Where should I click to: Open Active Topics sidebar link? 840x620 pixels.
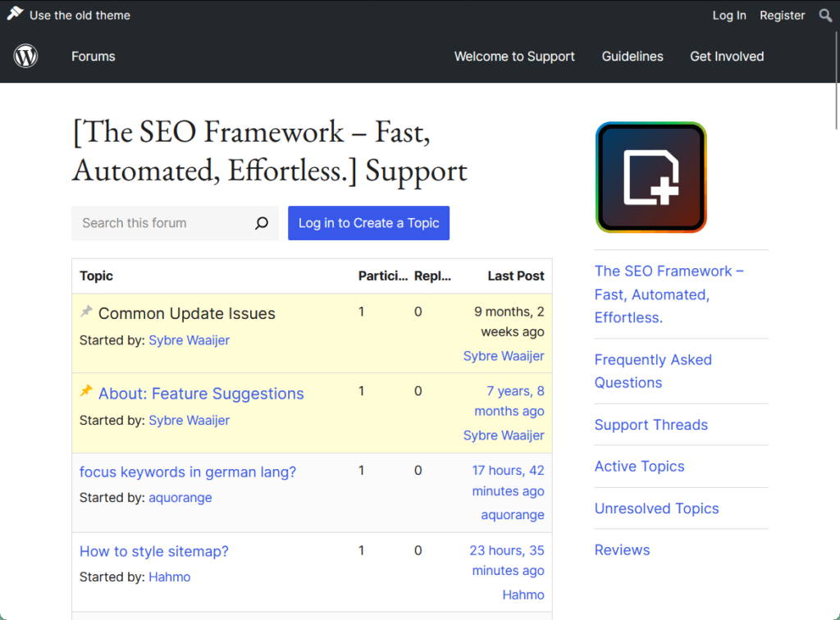639,467
